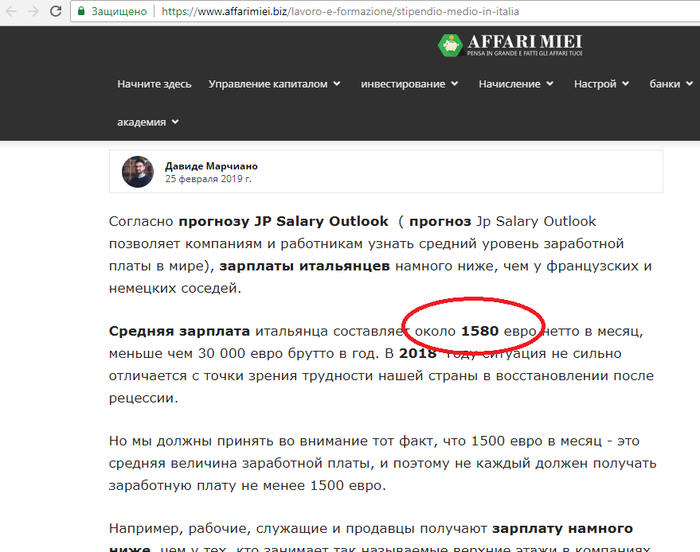700x552 pixels.
Task: Open the Начните здесь menu item
Action: pyautogui.click(x=154, y=84)
